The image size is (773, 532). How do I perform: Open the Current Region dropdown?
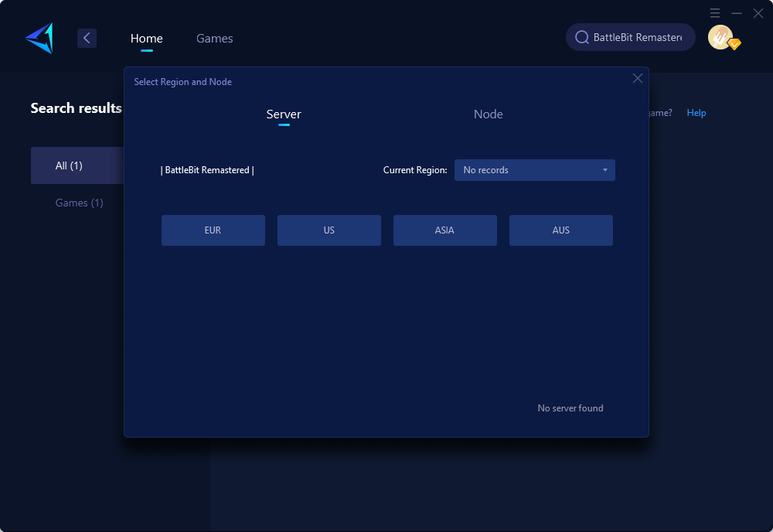(x=534, y=170)
